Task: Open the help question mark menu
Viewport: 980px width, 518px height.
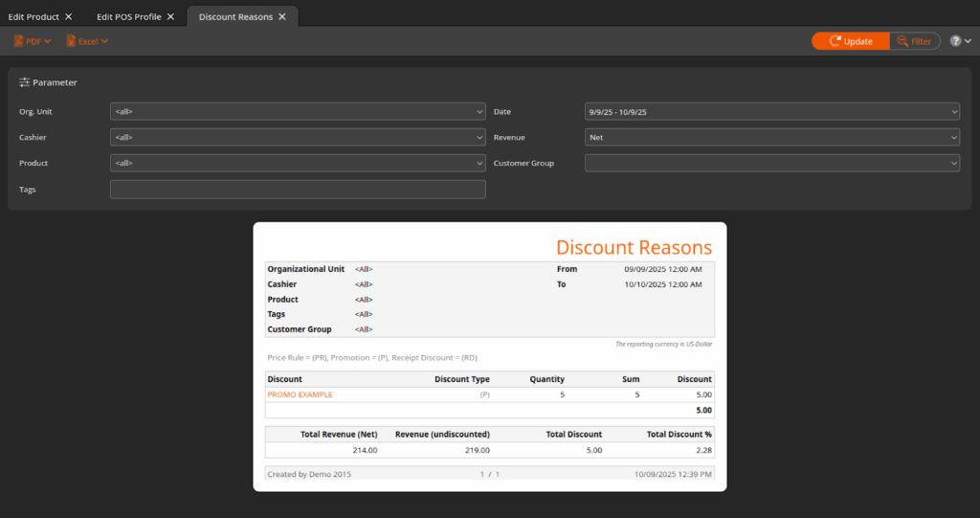Action: click(955, 41)
